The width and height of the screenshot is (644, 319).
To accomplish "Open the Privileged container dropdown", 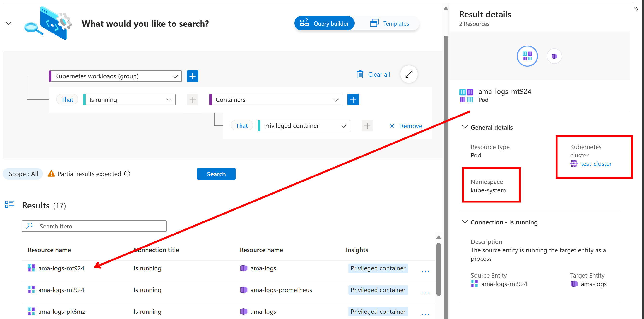I will [304, 126].
